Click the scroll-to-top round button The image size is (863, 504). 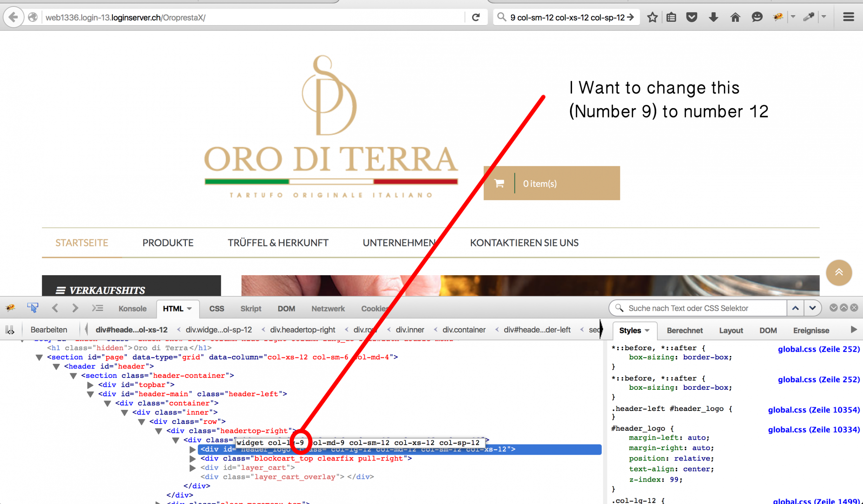[839, 273]
